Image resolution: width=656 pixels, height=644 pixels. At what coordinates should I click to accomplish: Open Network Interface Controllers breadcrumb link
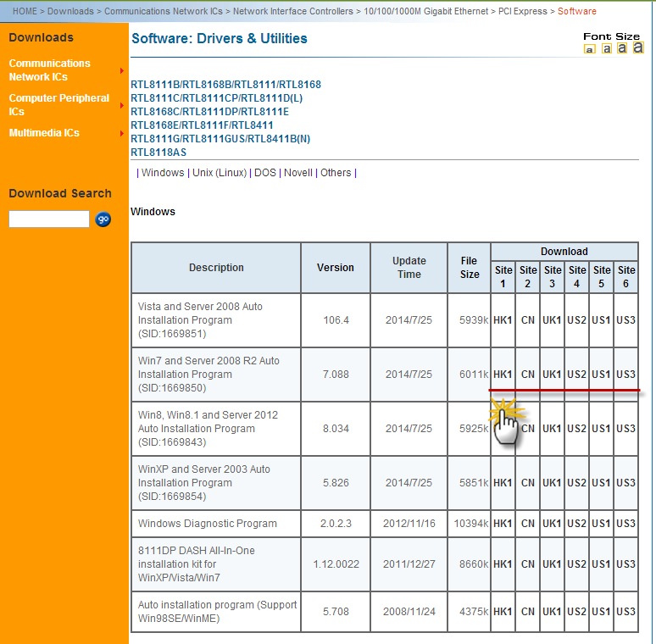[293, 11]
